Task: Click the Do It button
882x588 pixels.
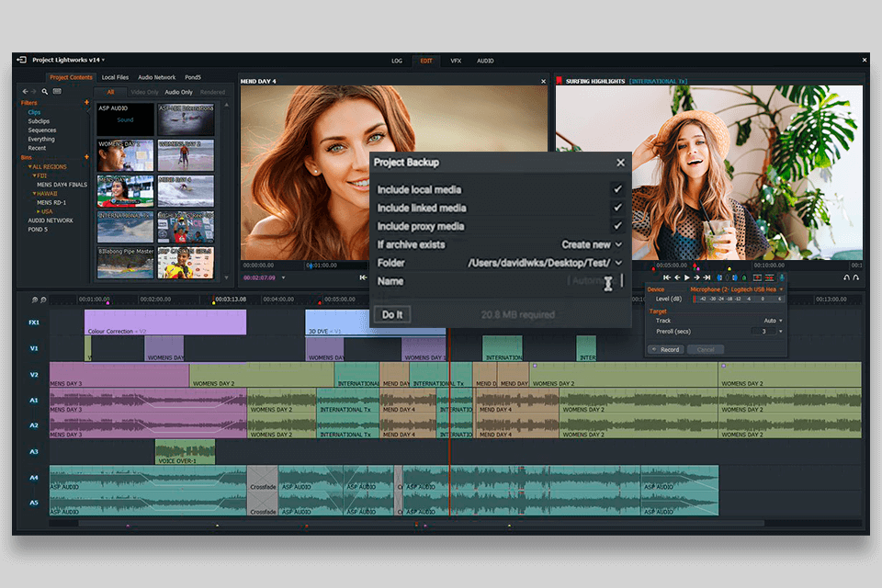Action: (392, 314)
